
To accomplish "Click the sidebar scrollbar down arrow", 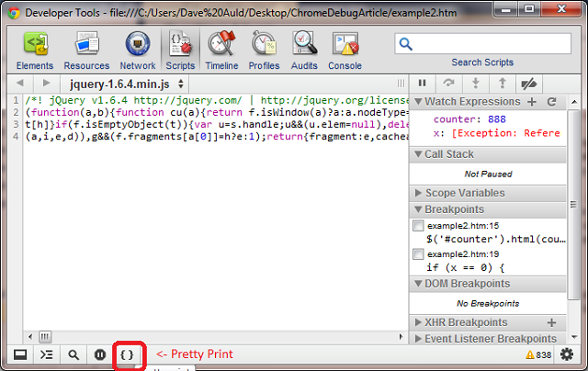I will [574, 337].
